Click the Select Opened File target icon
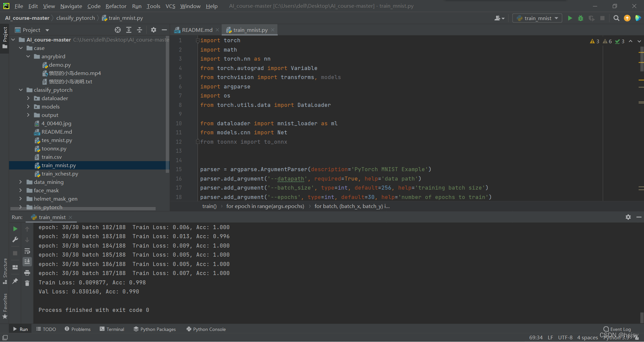This screenshot has height=342, width=644. point(118,30)
